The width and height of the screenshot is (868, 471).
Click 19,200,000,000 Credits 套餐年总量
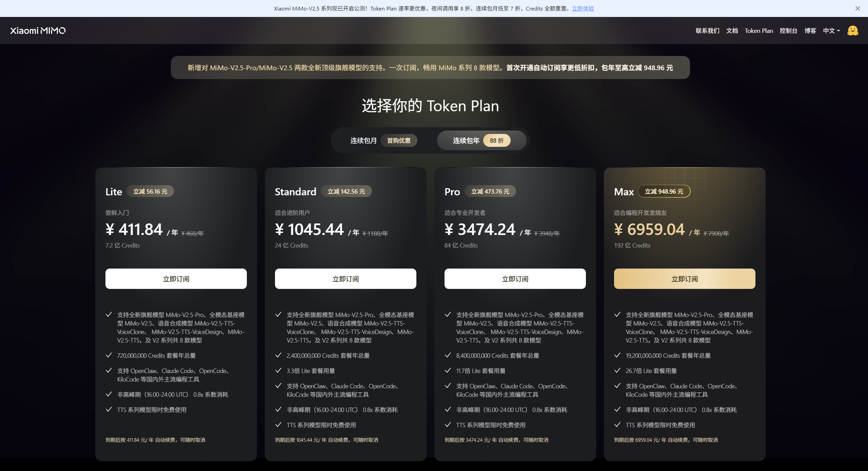668,355
